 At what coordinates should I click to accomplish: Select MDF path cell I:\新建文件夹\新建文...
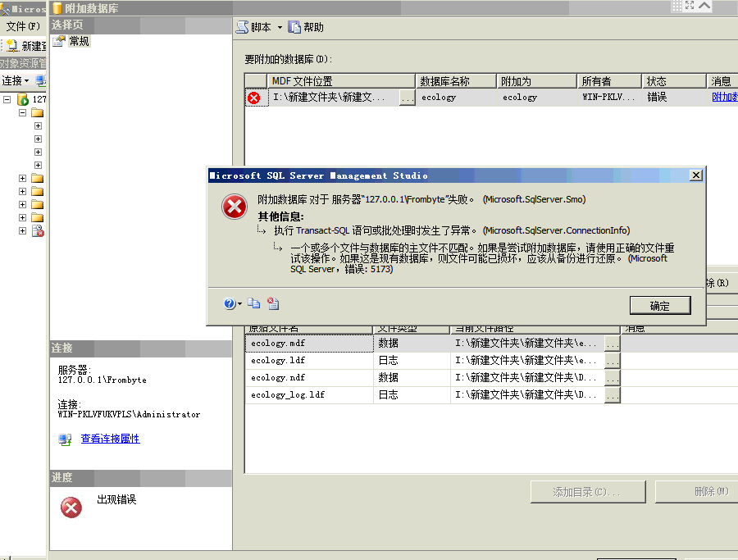334,98
